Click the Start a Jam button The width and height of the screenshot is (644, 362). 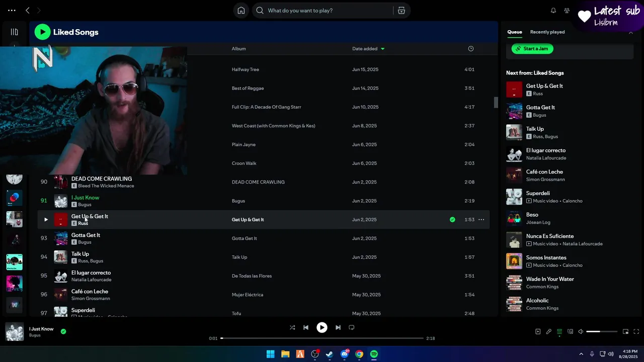click(532, 49)
